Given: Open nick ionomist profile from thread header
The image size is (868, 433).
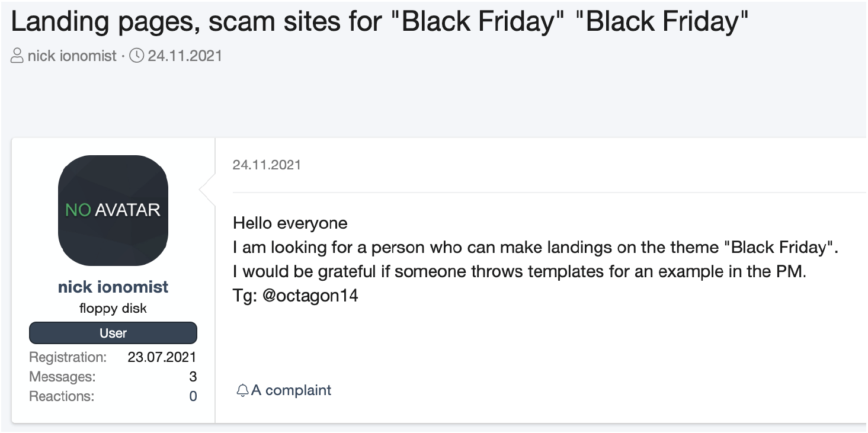Looking at the screenshot, I should [x=72, y=56].
